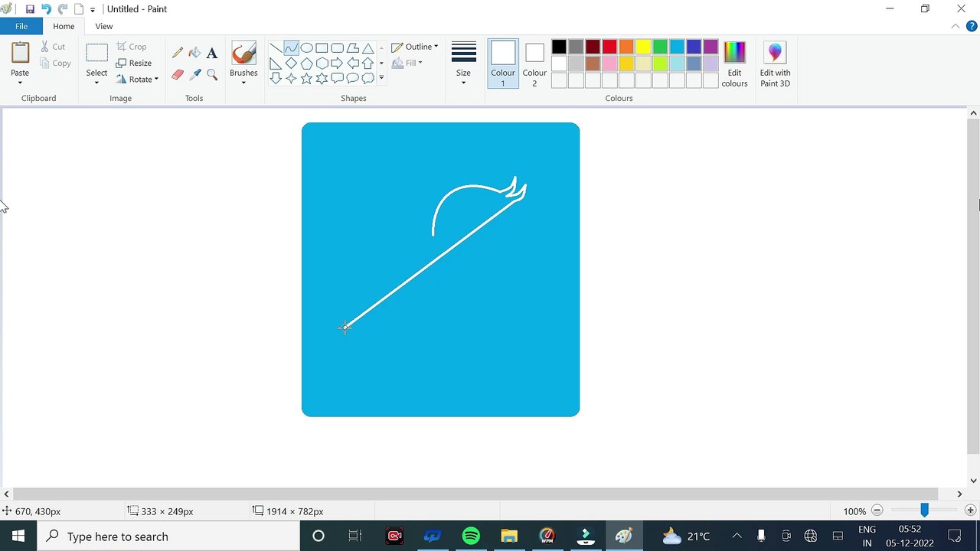Click the Zoom out minus button
980x551 pixels.
point(877,510)
